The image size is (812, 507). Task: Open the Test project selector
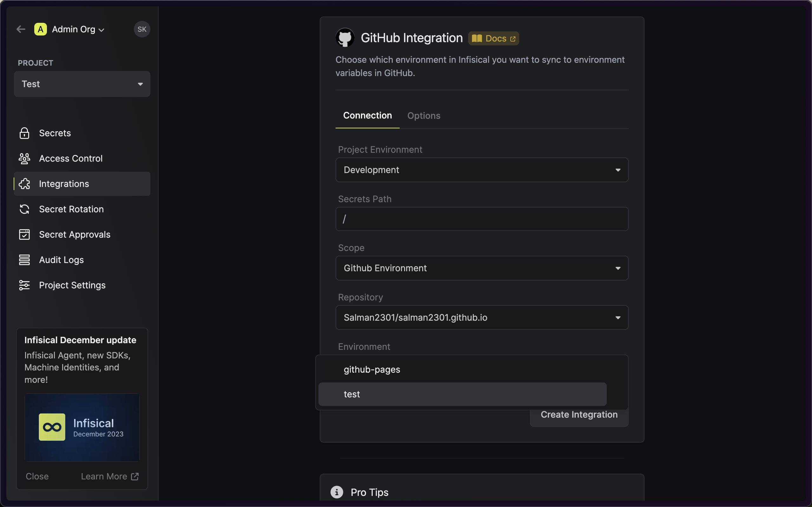pyautogui.click(x=82, y=84)
